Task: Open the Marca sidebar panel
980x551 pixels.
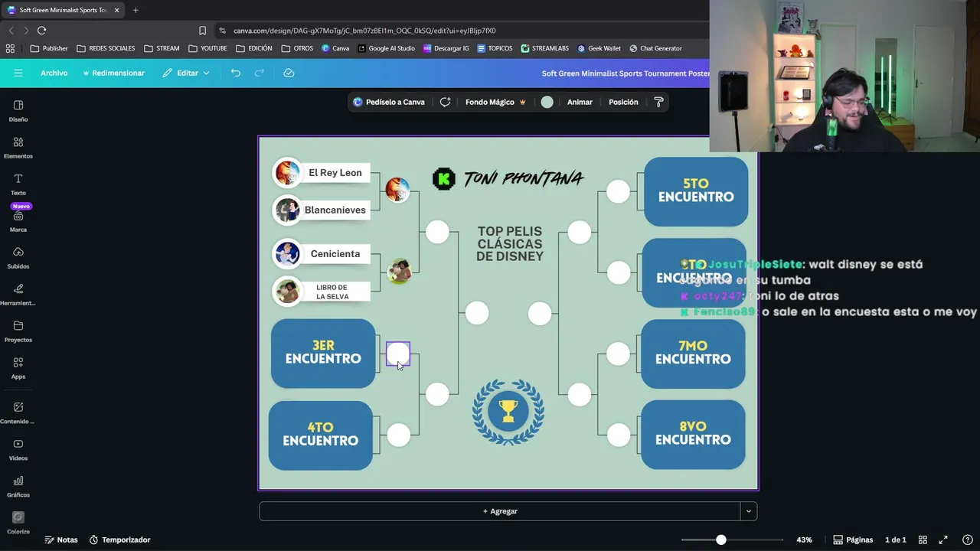Action: [18, 221]
